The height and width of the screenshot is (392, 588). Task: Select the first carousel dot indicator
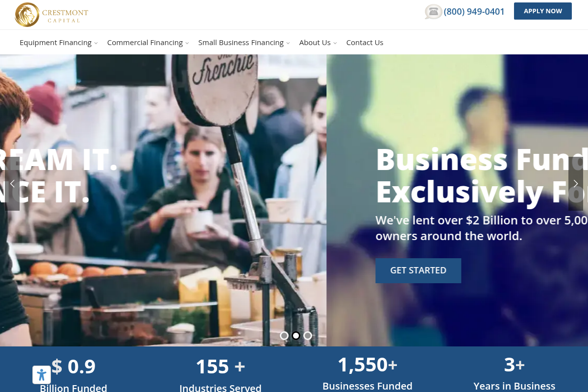pos(284,336)
